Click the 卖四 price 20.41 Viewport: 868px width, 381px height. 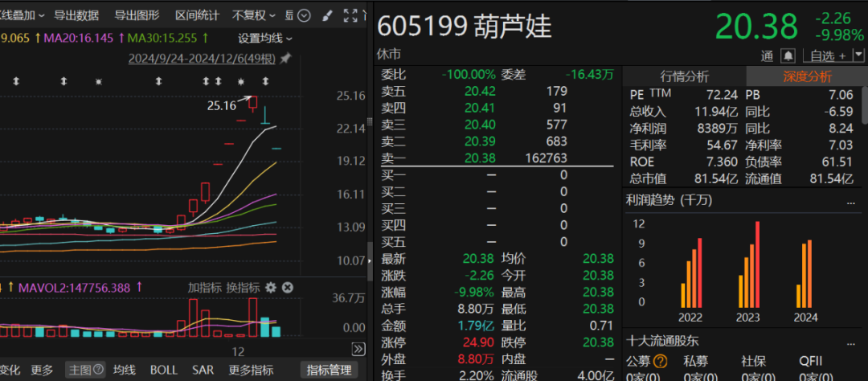[x=480, y=108]
